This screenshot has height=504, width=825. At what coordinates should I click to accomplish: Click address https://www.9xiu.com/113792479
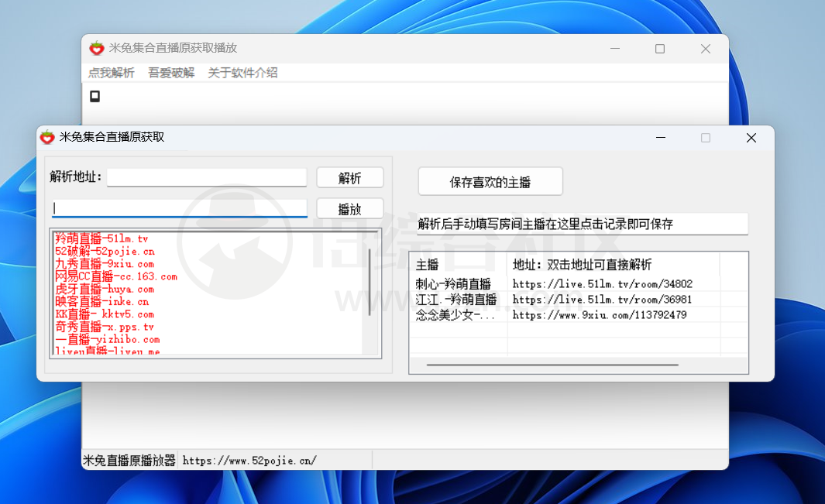pos(600,315)
